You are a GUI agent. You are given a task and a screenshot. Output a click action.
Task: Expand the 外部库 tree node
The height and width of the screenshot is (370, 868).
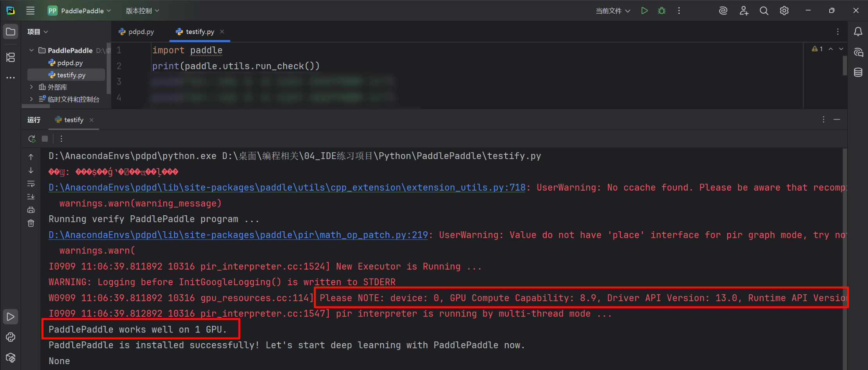click(x=32, y=87)
